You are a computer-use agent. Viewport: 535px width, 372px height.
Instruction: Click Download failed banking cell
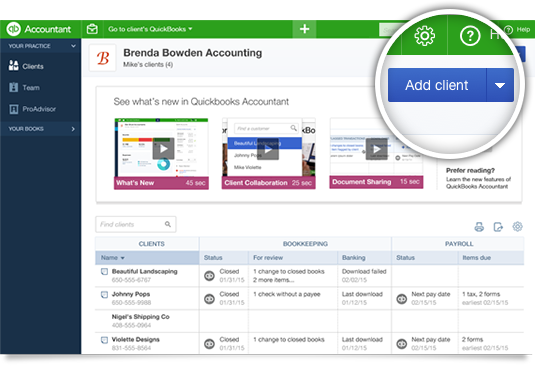pos(364,275)
